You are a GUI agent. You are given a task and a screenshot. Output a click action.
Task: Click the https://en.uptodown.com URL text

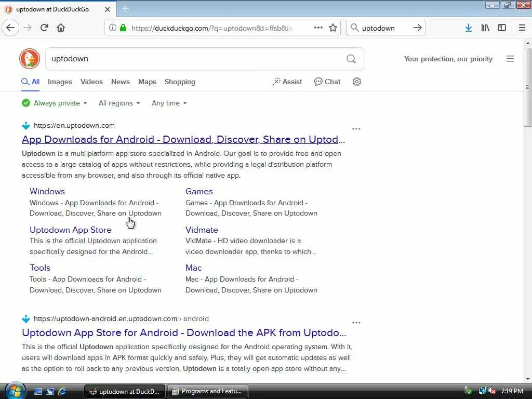74,126
